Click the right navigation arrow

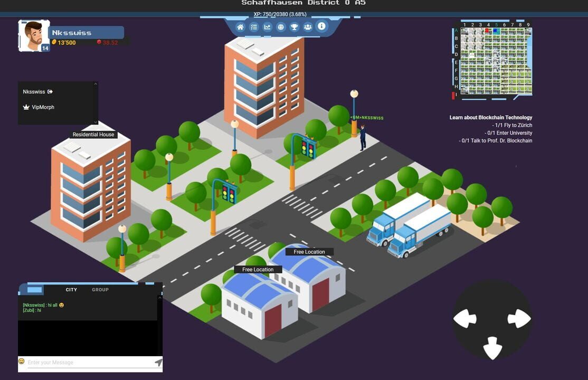(518, 318)
